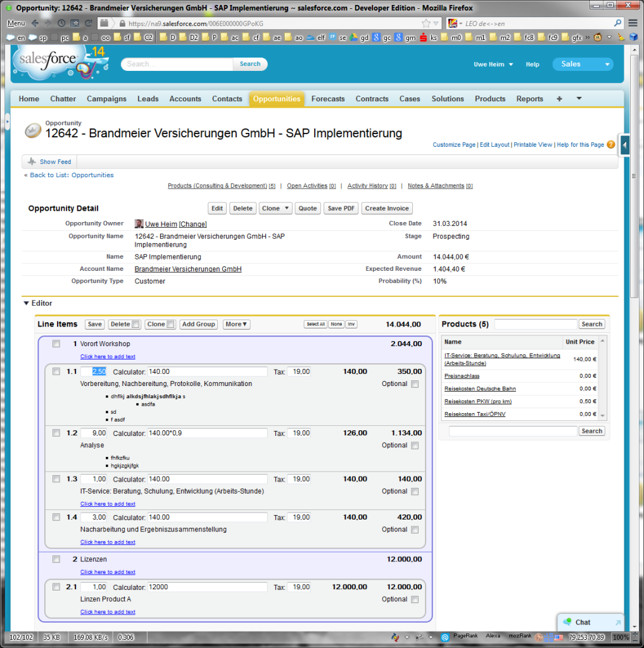Click the Chat bubble icon
The image size is (644, 648).
[x=567, y=622]
